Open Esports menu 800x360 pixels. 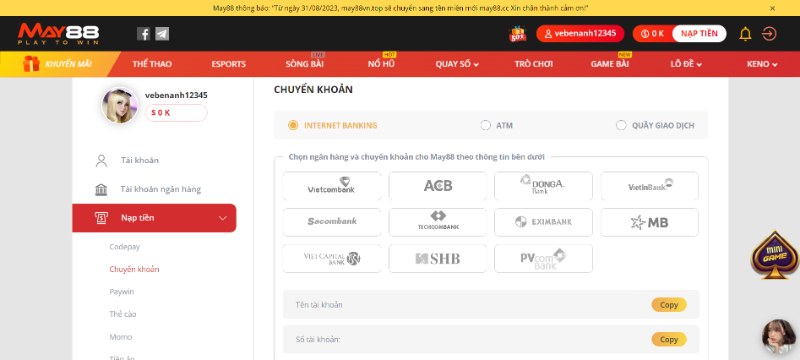[x=229, y=64]
